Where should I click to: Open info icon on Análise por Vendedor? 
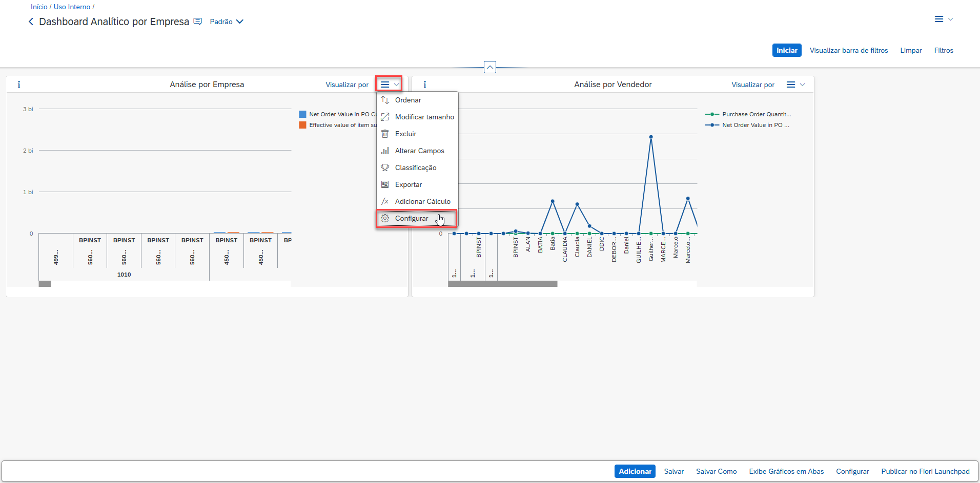[x=424, y=85]
